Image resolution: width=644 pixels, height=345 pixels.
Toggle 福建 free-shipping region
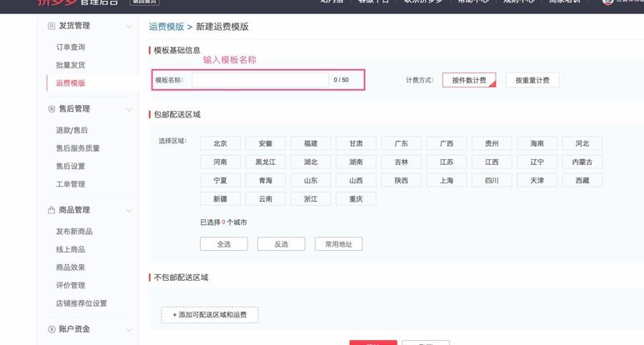point(311,143)
